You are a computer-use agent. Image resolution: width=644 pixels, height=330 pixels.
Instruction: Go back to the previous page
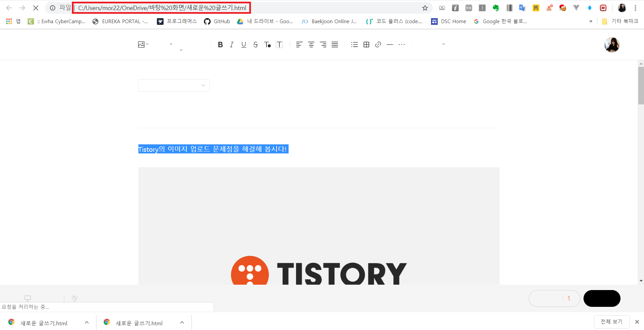point(9,8)
